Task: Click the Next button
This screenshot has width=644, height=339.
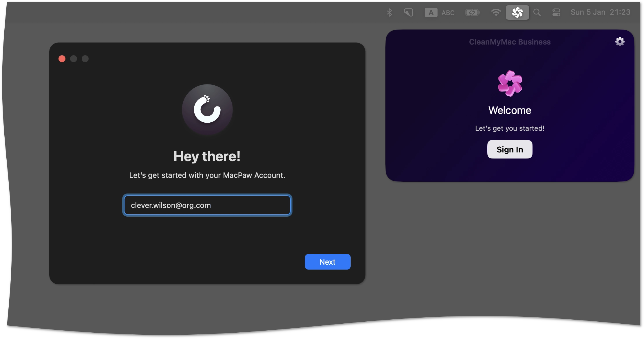Action: 328,262
